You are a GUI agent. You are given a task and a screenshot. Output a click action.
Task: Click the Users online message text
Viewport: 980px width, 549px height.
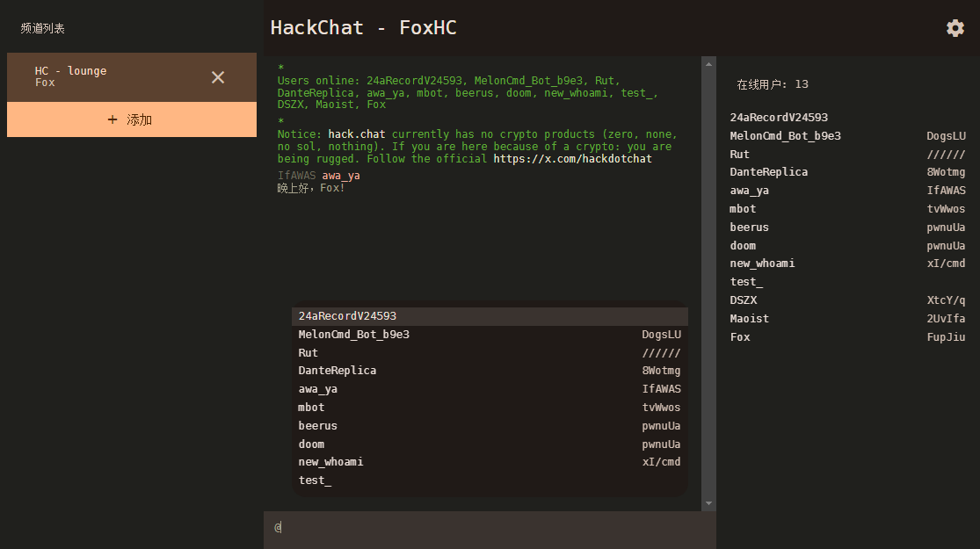468,92
